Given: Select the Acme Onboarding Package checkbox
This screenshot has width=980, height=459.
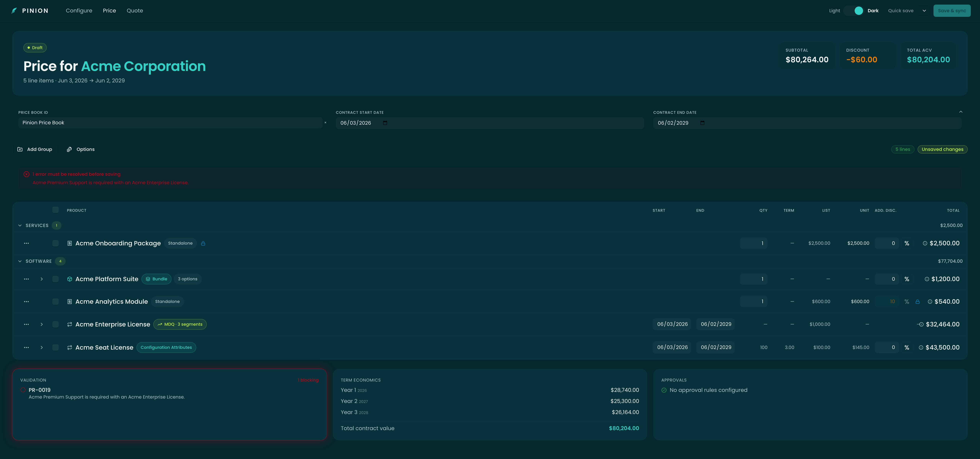Looking at the screenshot, I should 56,243.
